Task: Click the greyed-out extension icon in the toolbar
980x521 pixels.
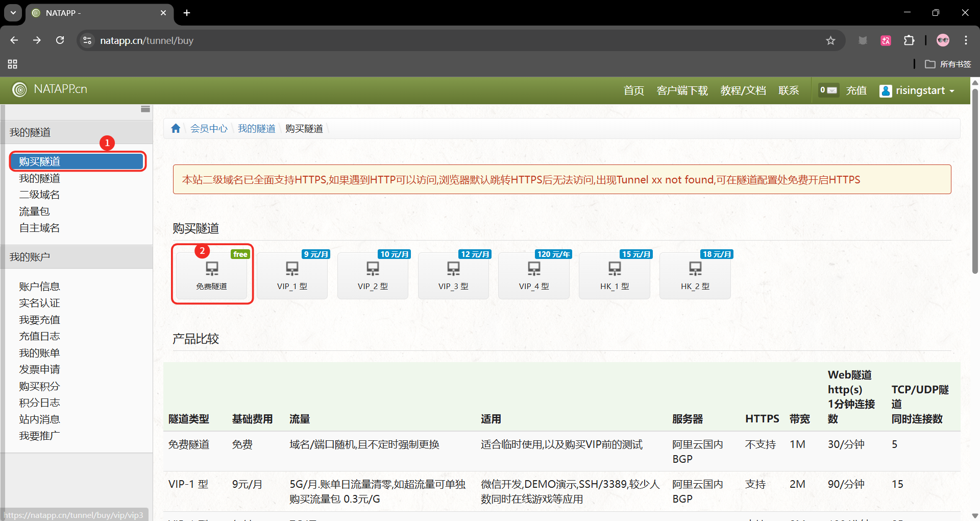Action: [863, 40]
